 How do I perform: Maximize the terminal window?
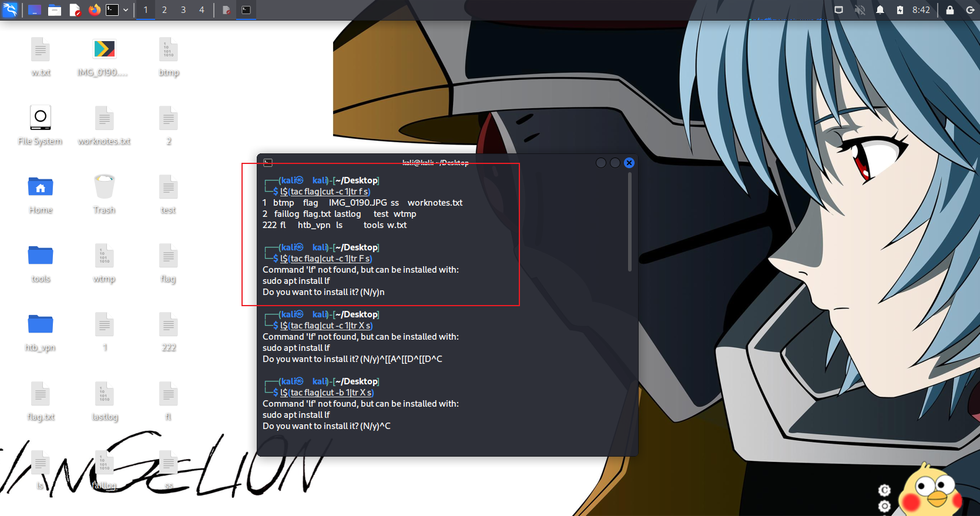click(615, 163)
